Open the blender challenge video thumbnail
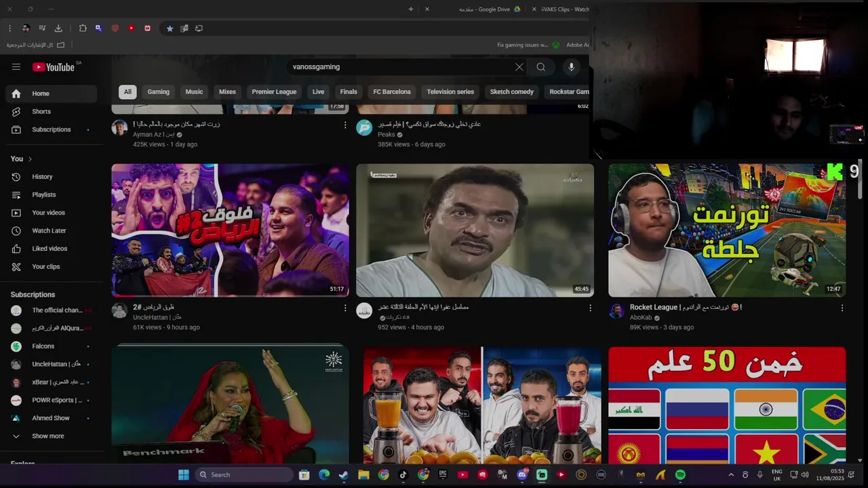868x488 pixels. coord(482,405)
